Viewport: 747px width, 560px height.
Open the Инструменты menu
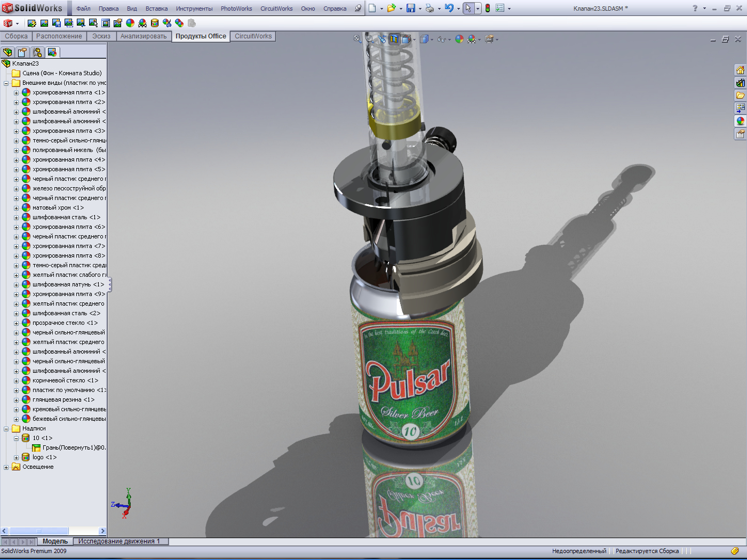pos(194,9)
